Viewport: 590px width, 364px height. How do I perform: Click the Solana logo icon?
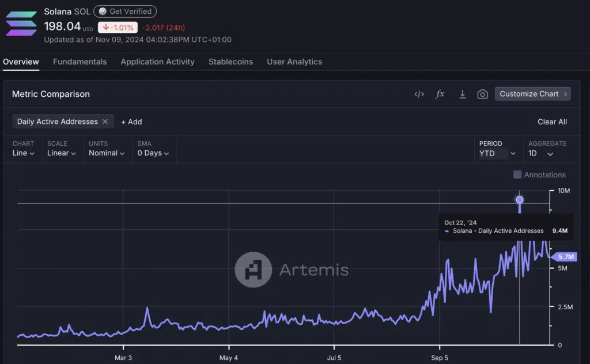(21, 23)
